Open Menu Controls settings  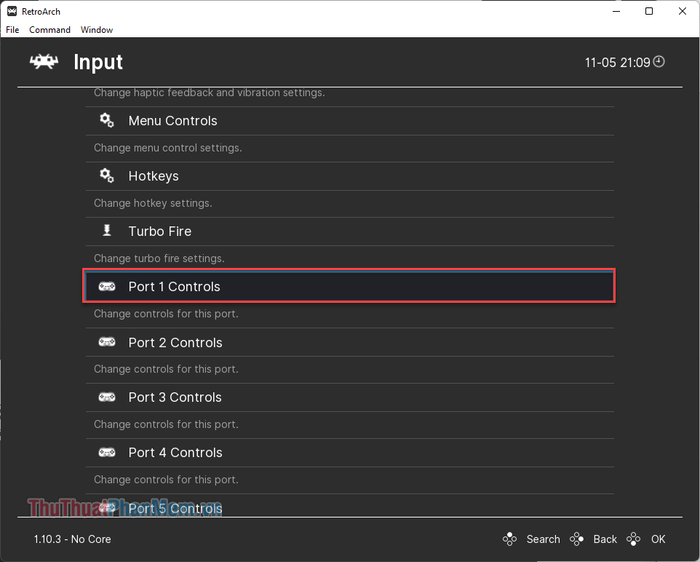(350, 121)
